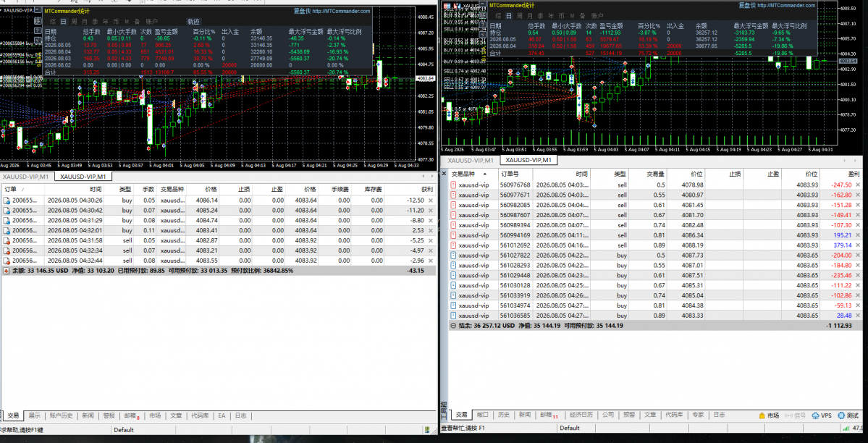Open 经济日历 tab in right terminal
The width and height of the screenshot is (868, 443).
tap(581, 415)
